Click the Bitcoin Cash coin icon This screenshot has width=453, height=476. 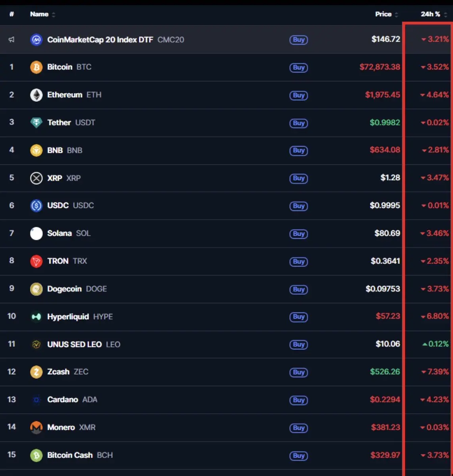[36, 455]
